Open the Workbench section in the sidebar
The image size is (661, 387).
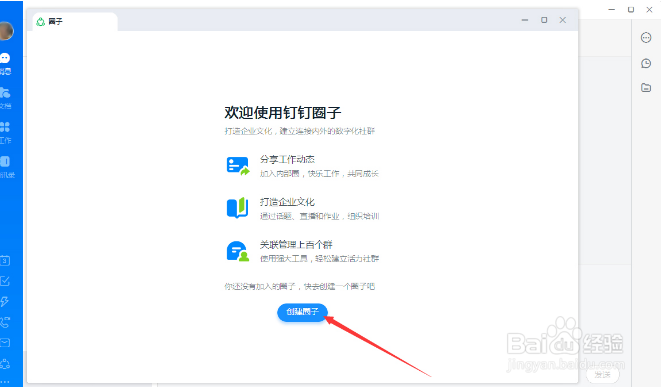(5, 132)
